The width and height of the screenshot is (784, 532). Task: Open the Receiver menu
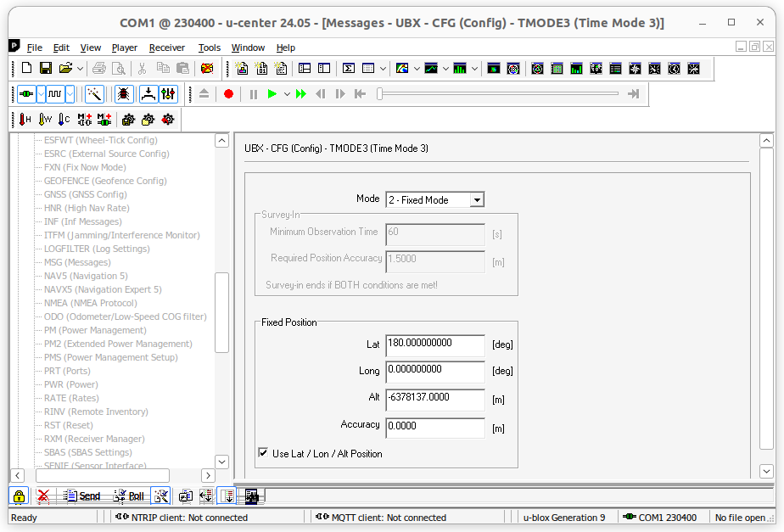[x=167, y=48]
